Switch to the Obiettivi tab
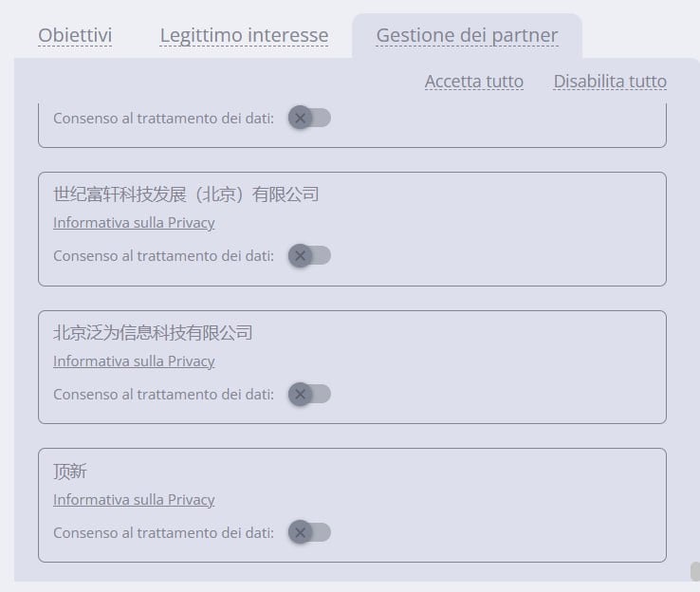 [75, 36]
